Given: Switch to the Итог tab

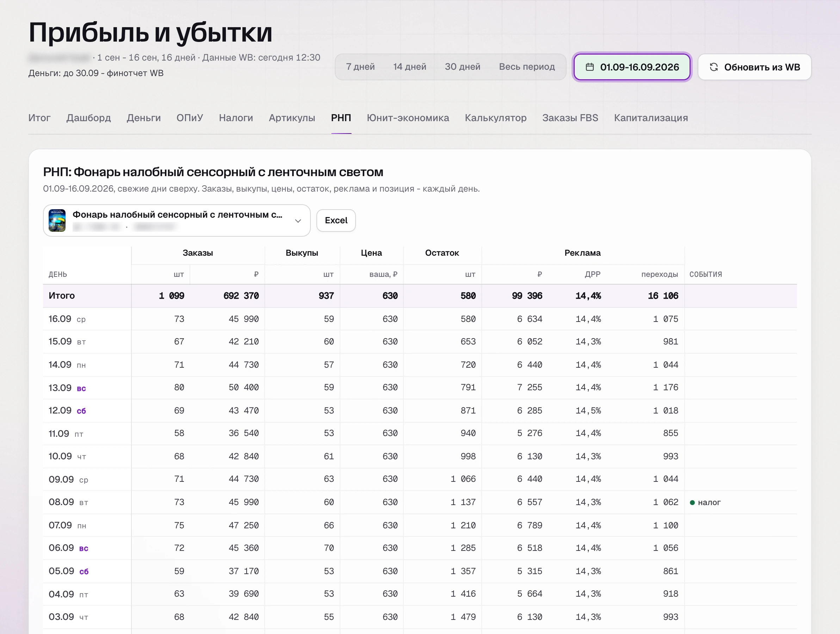Looking at the screenshot, I should tap(39, 118).
